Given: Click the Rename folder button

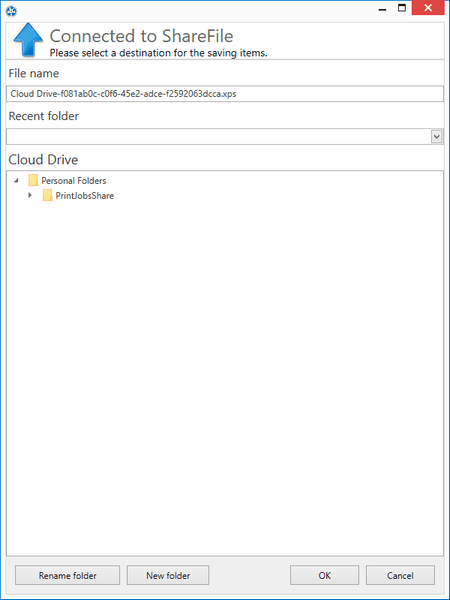Looking at the screenshot, I should click(x=67, y=576).
